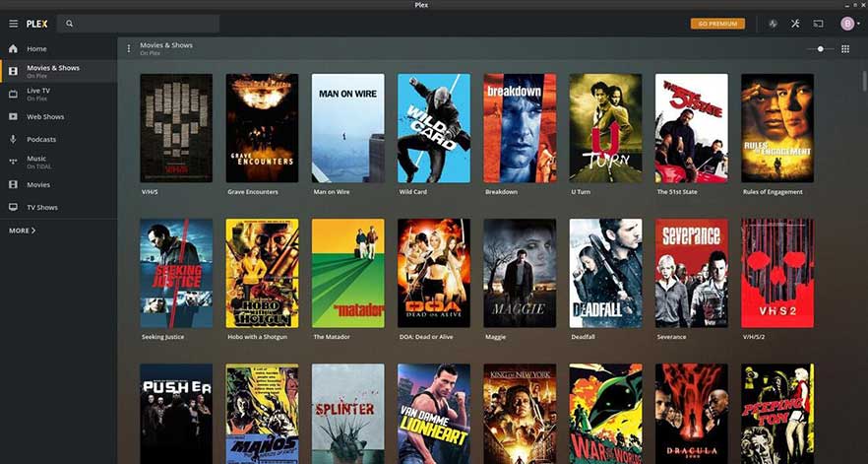Click the Seeking Justice title link

point(162,337)
